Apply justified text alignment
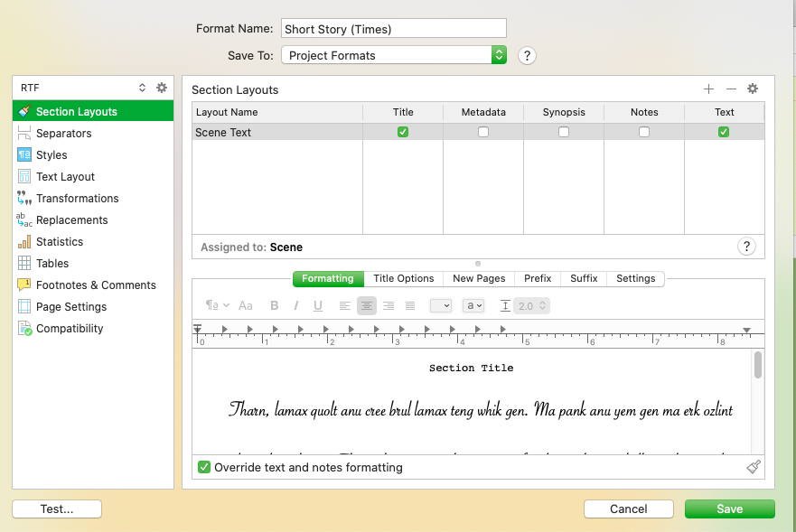The image size is (796, 532). coord(410,306)
